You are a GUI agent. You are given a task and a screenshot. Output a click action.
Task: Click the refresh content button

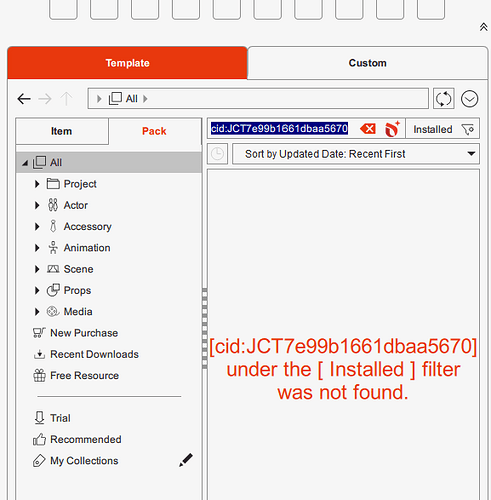(443, 99)
